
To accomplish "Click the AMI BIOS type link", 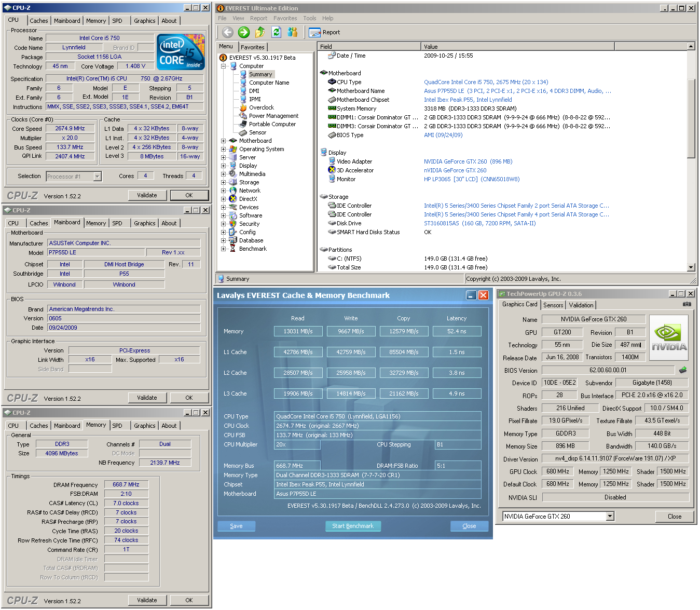I will 443,135.
